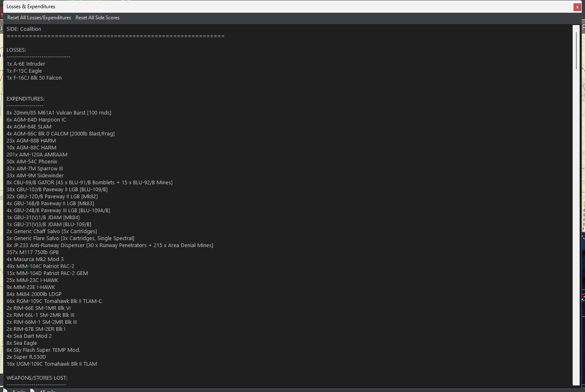Click the '1x F-16CJ Blk 50 Falcon' line
The image size is (585, 392).
(34, 78)
